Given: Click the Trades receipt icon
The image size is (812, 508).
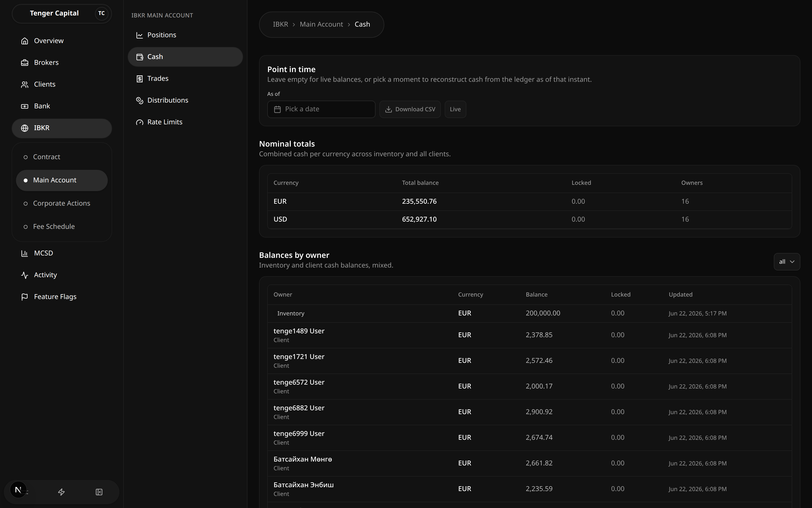Looking at the screenshot, I should point(140,79).
